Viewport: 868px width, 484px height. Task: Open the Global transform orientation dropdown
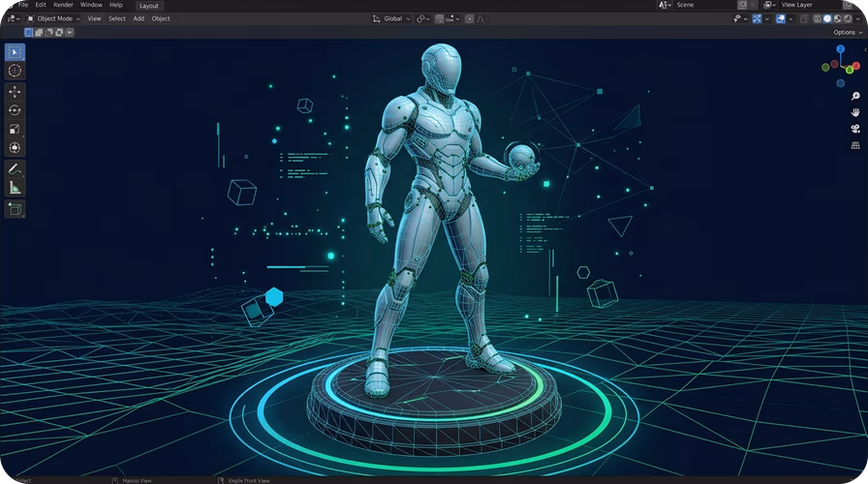[391, 18]
